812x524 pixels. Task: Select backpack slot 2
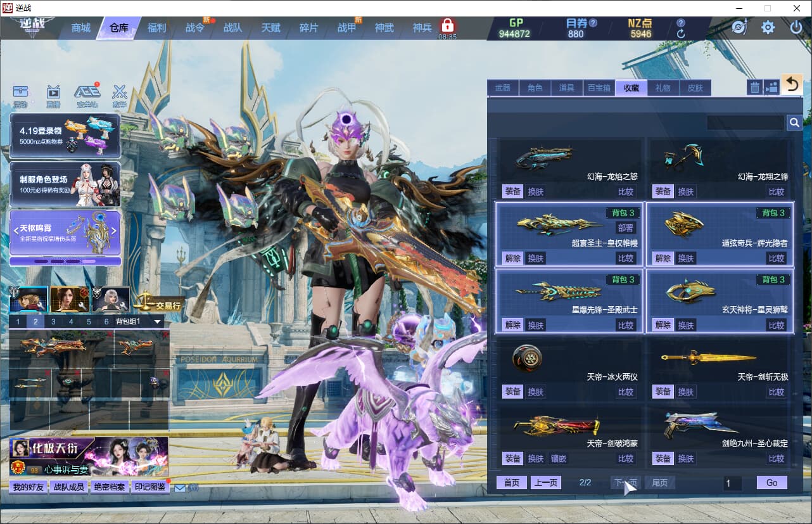tap(35, 322)
